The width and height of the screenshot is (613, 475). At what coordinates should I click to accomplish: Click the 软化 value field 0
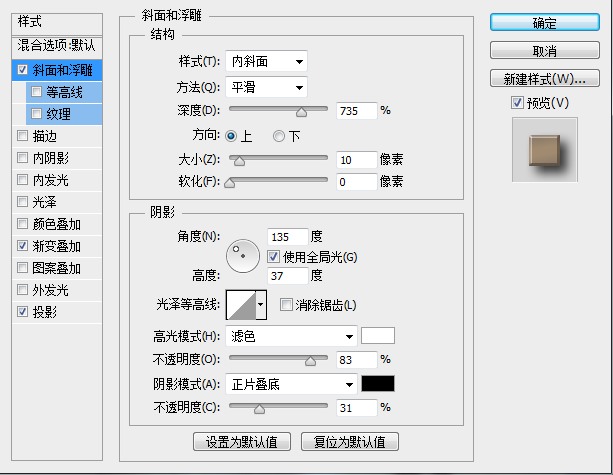(x=357, y=182)
